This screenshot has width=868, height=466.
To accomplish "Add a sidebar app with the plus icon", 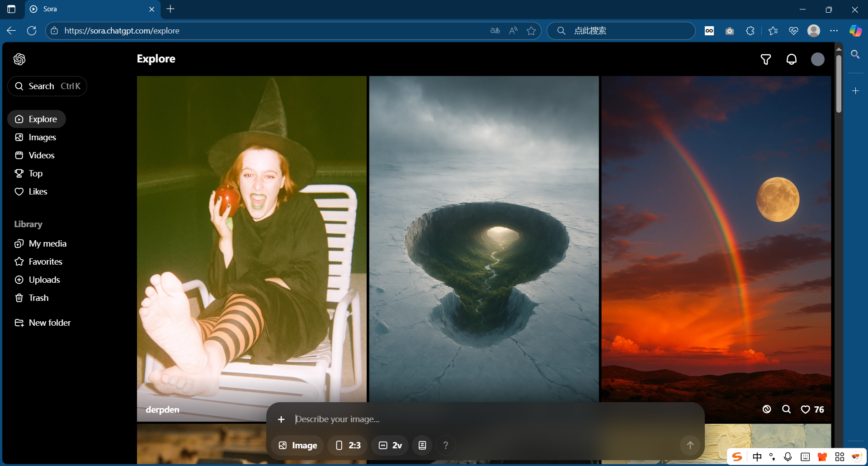I will [855, 91].
